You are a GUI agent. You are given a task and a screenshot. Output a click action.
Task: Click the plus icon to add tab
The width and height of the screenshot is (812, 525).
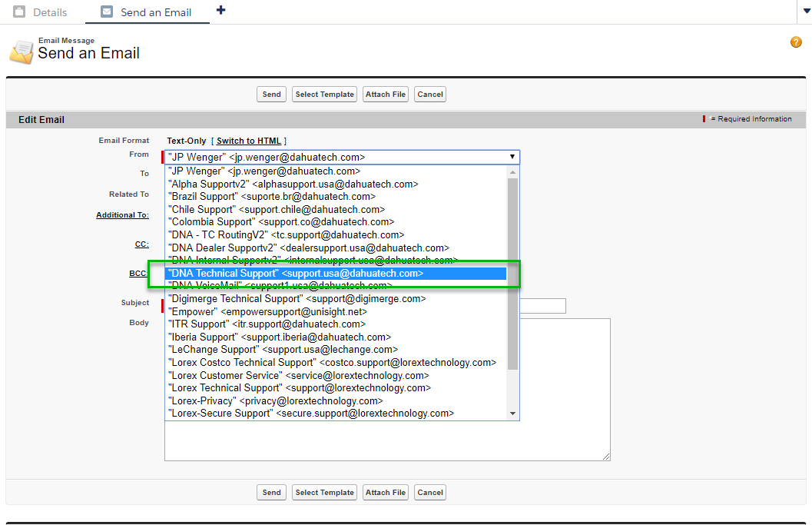(x=220, y=10)
